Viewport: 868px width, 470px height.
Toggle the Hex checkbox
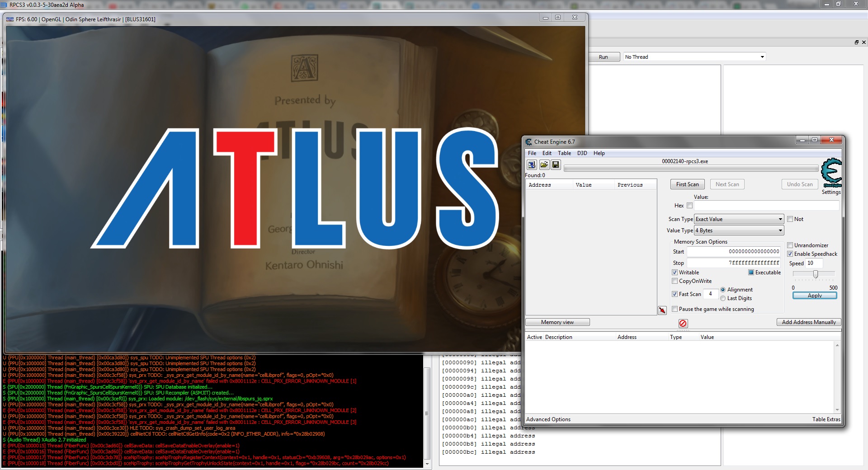689,206
